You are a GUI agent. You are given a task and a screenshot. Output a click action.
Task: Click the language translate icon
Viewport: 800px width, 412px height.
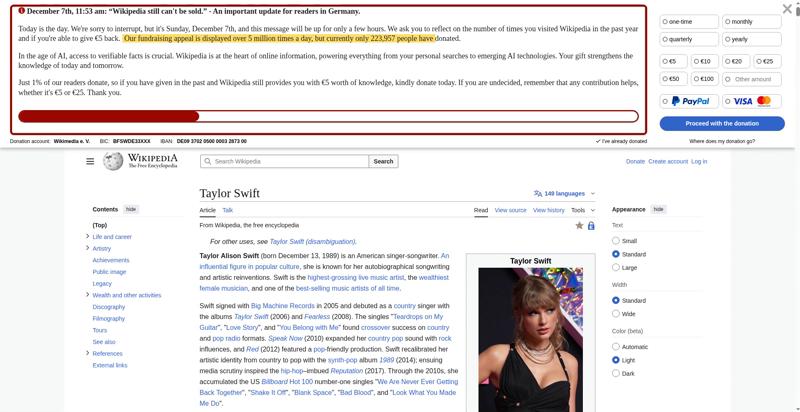click(x=538, y=193)
